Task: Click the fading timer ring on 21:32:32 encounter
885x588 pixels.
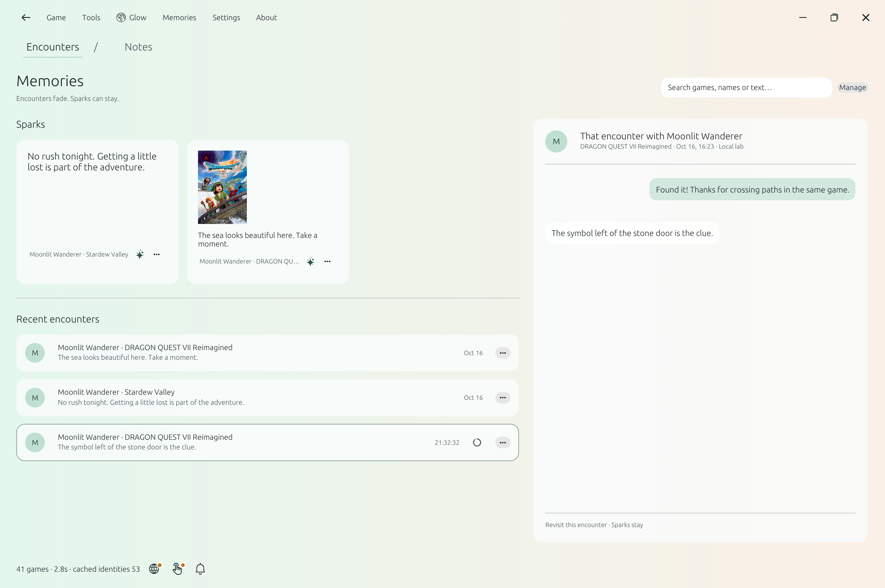Action: pyautogui.click(x=477, y=442)
